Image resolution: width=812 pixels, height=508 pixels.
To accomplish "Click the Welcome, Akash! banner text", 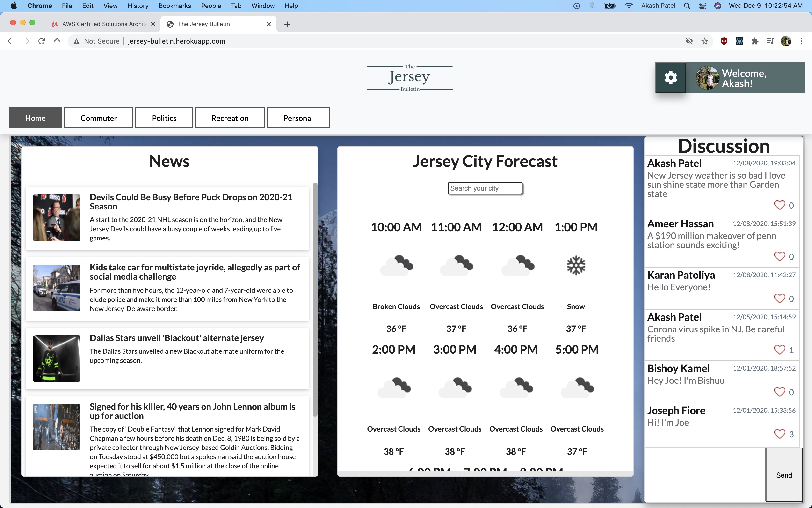I will tap(744, 78).
